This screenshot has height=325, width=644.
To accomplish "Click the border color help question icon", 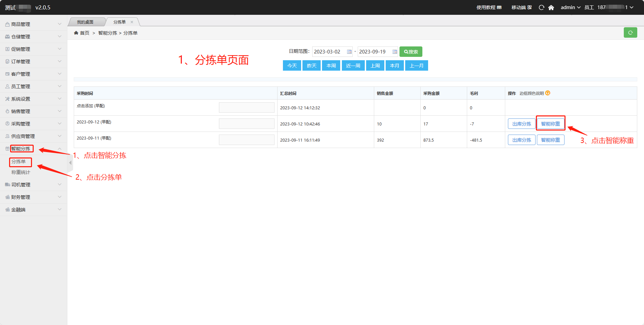I will point(548,93).
